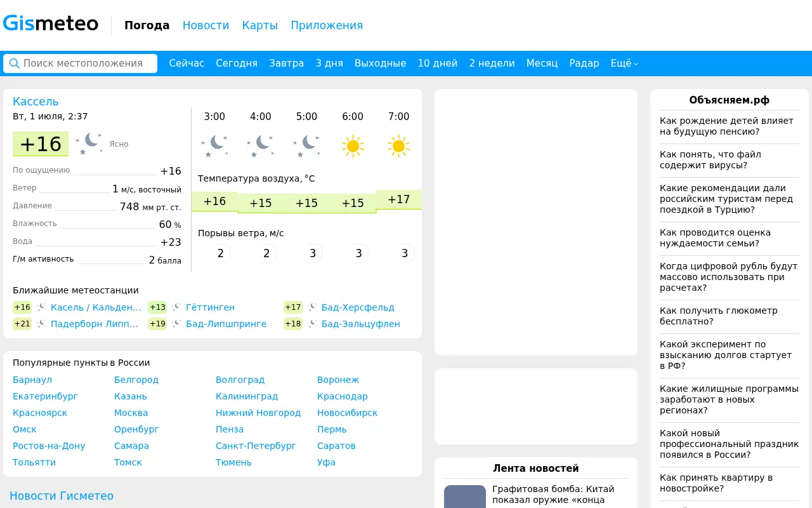Open the Кассель city link
This screenshot has width=812, height=508.
(36, 102)
